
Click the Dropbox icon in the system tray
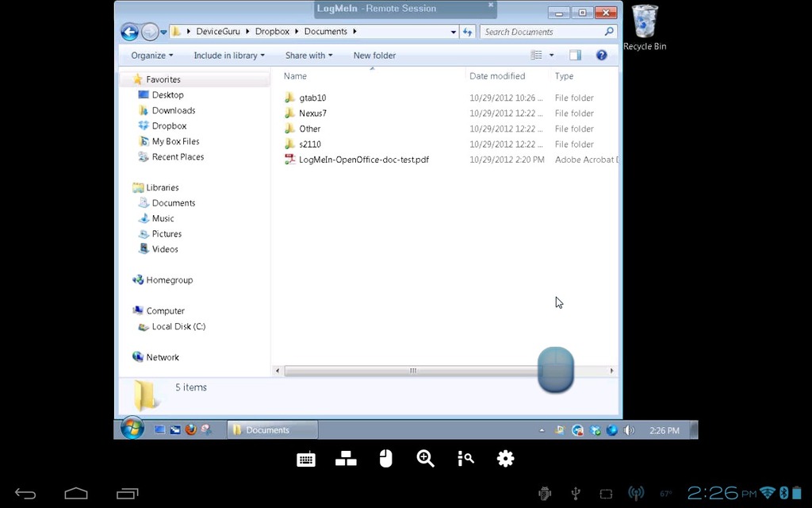595,430
